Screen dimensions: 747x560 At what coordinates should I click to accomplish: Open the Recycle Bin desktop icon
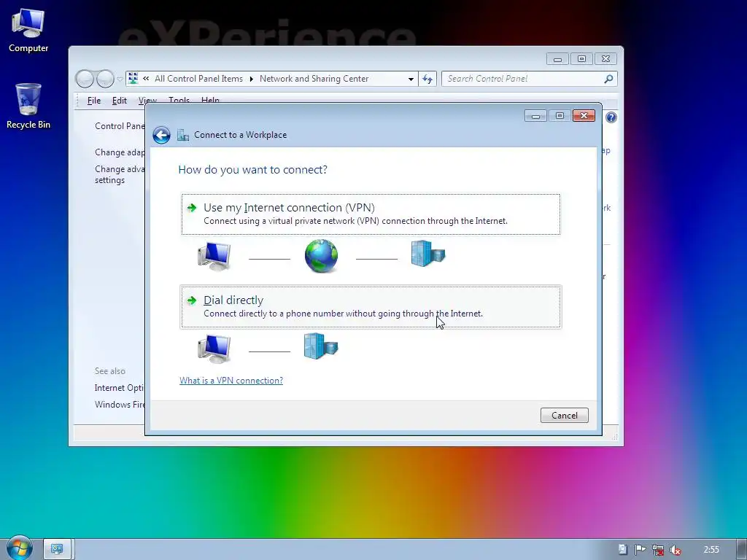point(28,106)
